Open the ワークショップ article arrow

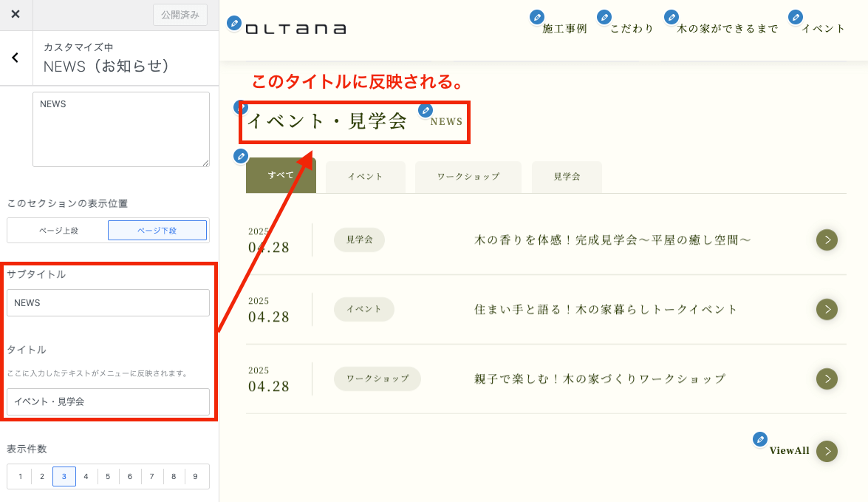(827, 379)
